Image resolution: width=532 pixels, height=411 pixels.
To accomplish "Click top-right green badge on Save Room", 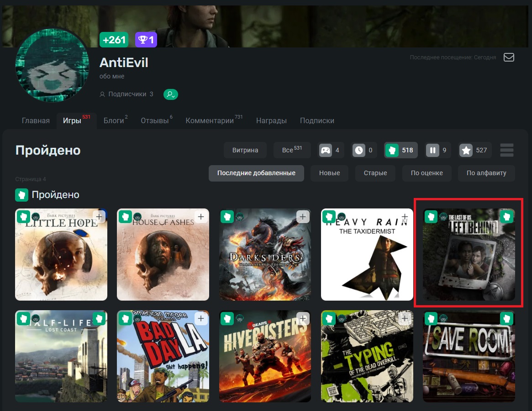I will pyautogui.click(x=506, y=318).
